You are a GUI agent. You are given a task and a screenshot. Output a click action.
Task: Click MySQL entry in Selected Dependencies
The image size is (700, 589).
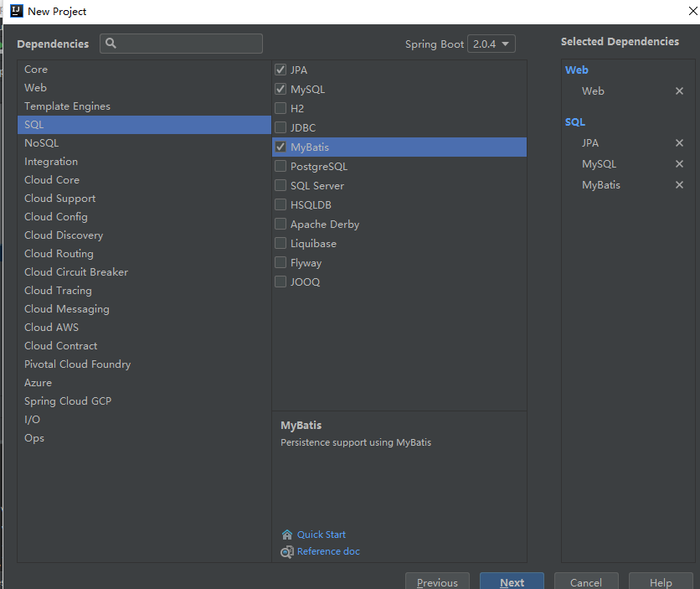599,164
